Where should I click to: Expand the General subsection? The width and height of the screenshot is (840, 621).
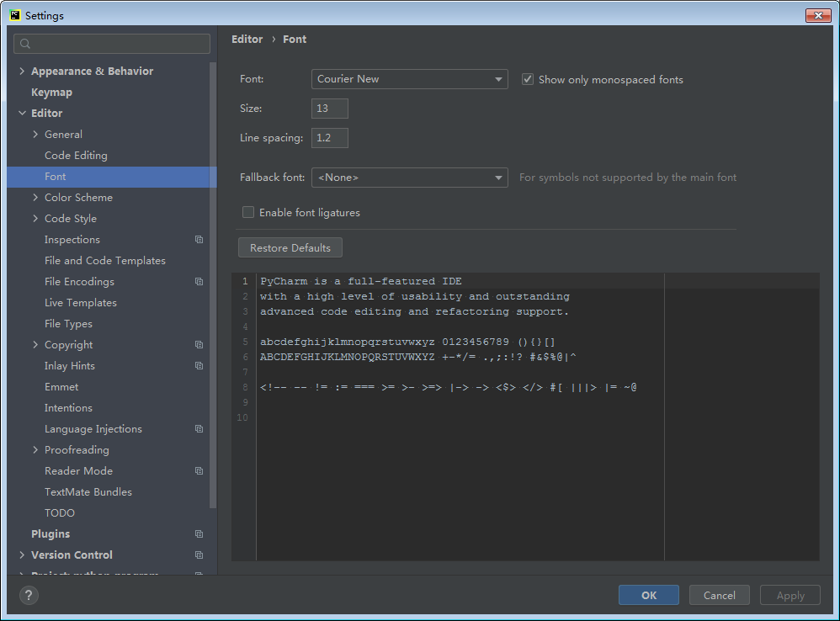pos(35,134)
